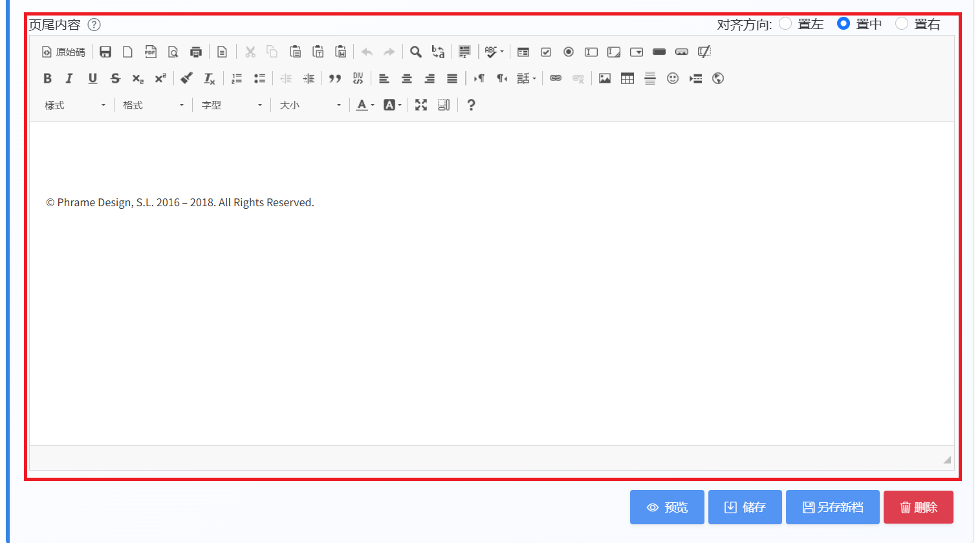Screen dimensions: 980x543
Task: Click the red 删除 delete button
Action: [919, 507]
